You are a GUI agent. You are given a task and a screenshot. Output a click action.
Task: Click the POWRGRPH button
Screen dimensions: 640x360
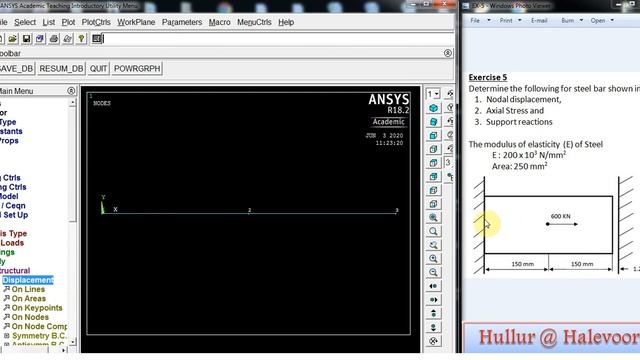137,69
